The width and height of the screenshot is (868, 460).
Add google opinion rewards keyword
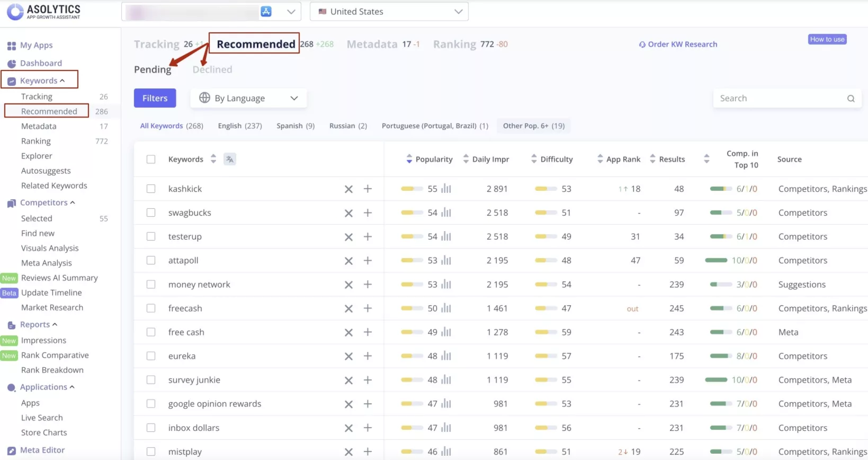(368, 404)
